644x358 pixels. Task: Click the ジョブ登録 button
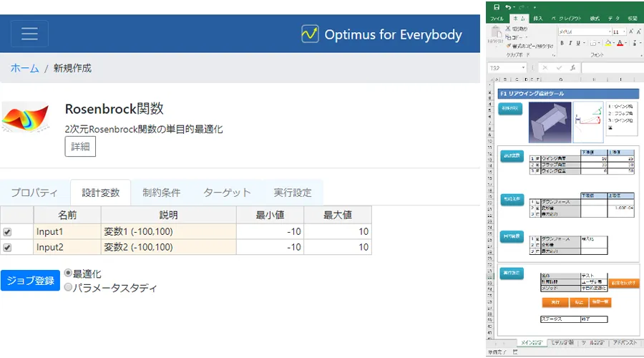30,281
